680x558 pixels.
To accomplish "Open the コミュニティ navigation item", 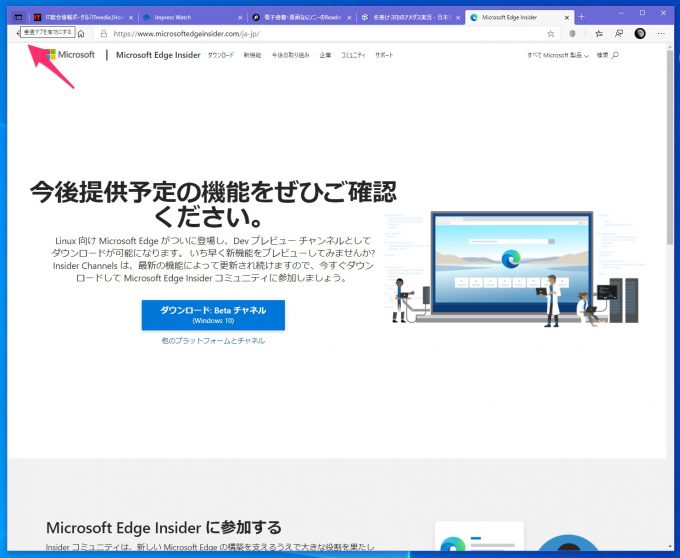I will 353,55.
